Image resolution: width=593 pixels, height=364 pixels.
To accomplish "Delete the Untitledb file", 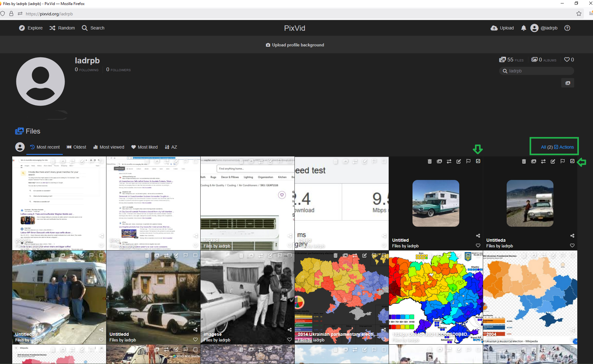I will pyautogui.click(x=53, y=256).
